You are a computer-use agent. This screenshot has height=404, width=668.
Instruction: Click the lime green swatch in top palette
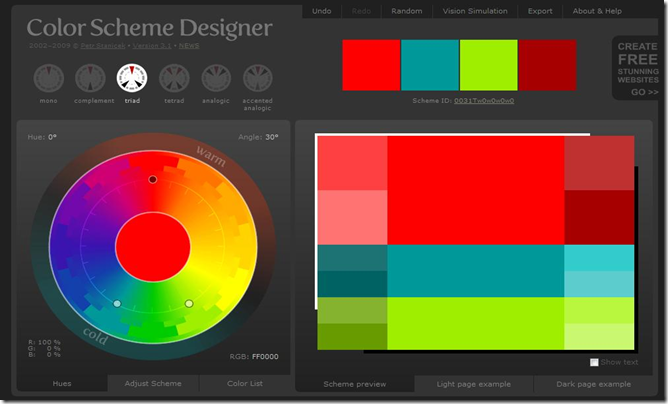489,65
